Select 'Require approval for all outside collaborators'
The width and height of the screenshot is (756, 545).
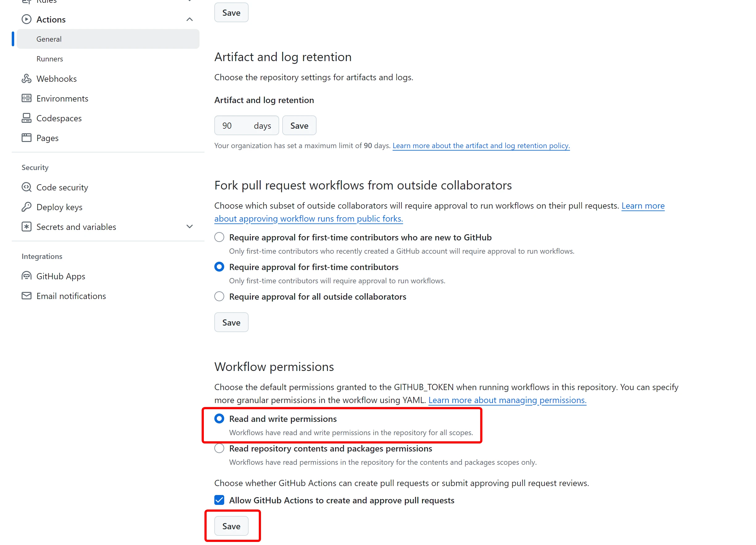click(219, 297)
